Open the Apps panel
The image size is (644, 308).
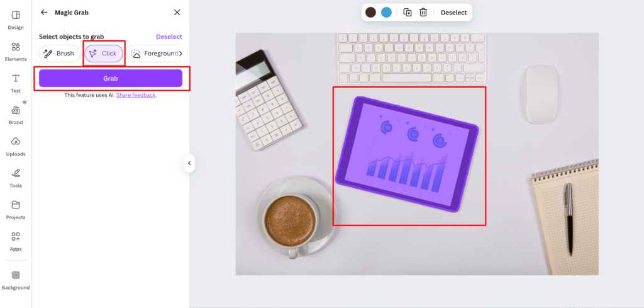click(16, 241)
